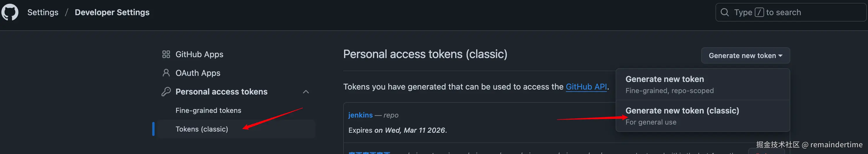Click the caret on Generate new token button
Screen dimensions: 868x154
780,56
